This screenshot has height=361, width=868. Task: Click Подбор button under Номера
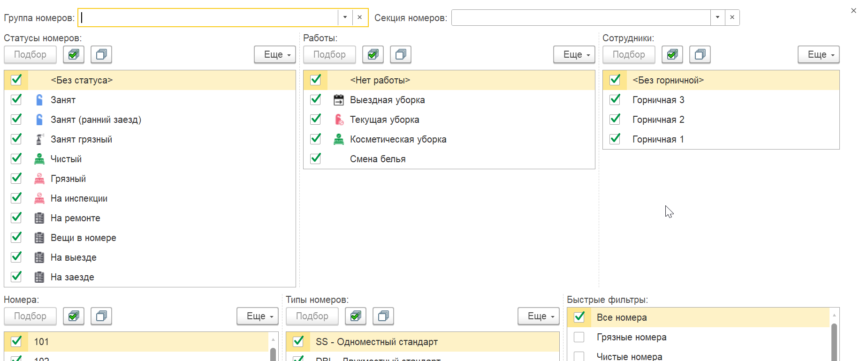pos(30,316)
